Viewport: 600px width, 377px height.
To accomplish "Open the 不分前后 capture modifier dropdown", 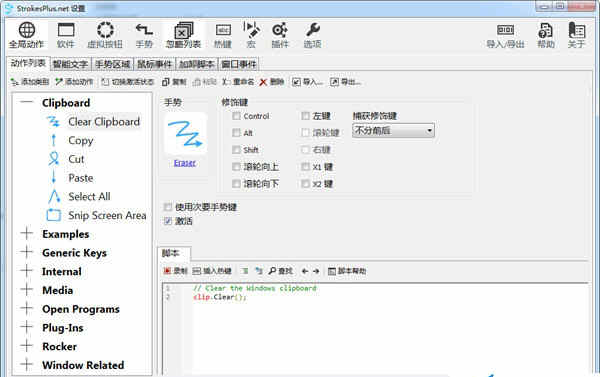I will click(x=393, y=131).
